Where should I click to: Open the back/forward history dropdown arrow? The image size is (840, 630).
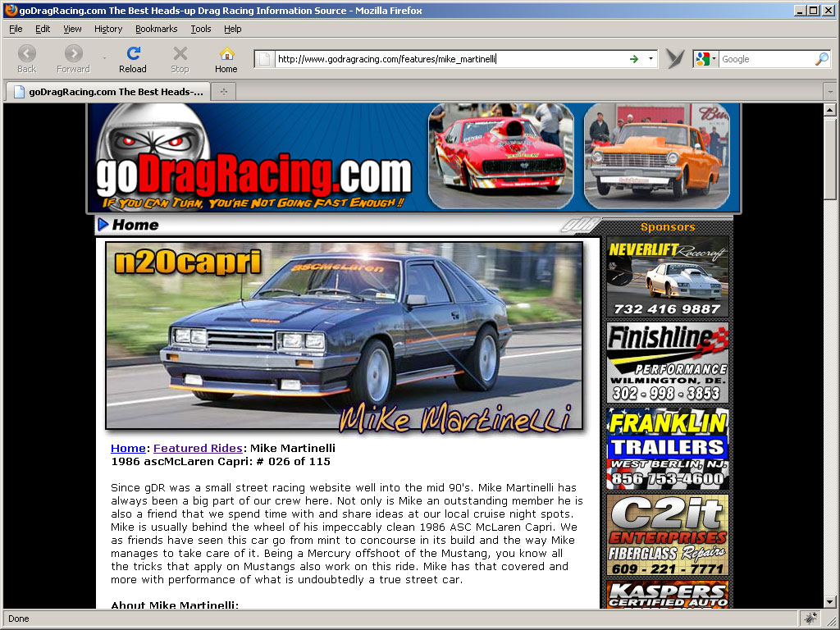104,58
